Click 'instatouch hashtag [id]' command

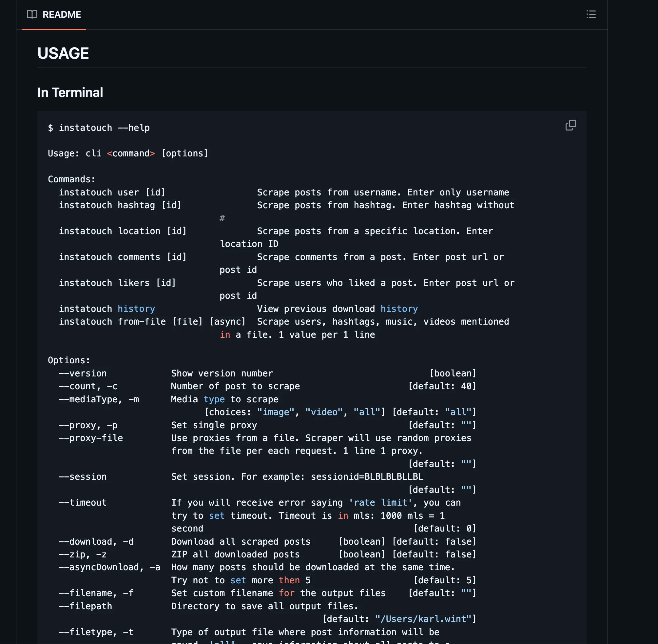(120, 205)
